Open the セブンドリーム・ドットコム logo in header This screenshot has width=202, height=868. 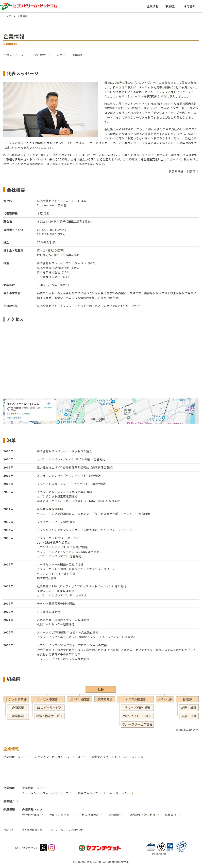tap(29, 6)
